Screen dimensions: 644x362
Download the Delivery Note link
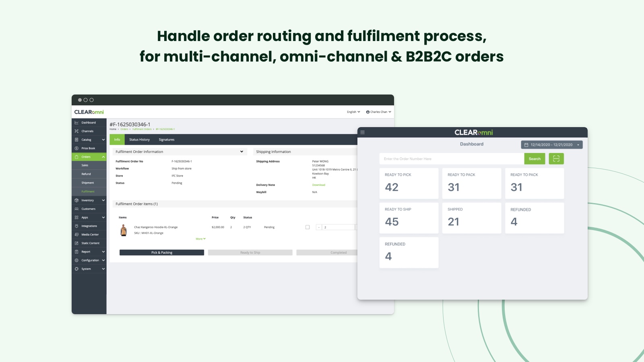coord(319,185)
